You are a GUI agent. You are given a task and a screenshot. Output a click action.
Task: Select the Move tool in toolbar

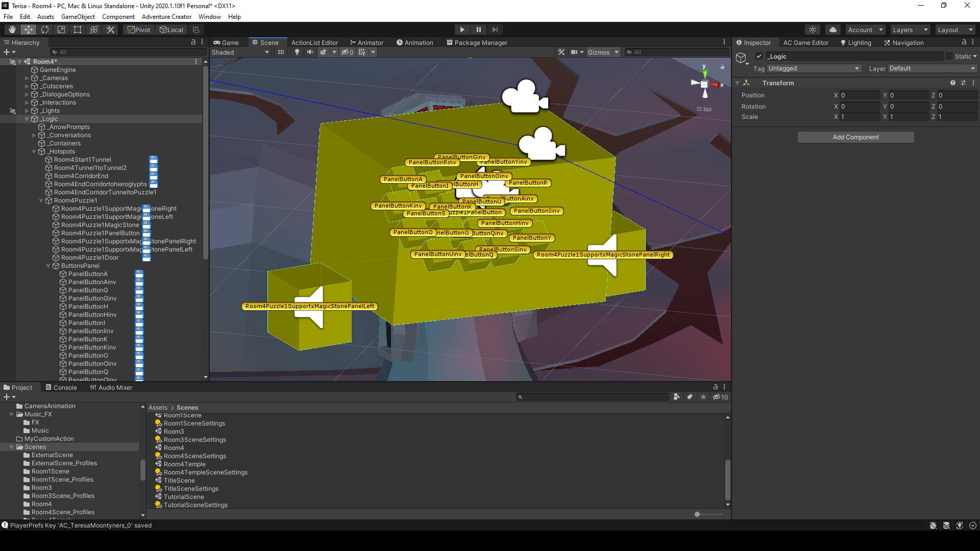(x=29, y=30)
